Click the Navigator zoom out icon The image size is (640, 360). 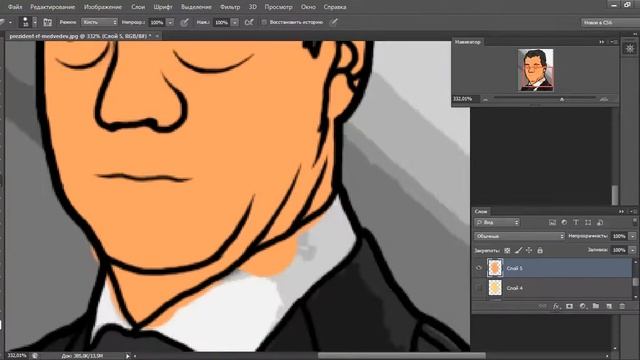coord(485,99)
